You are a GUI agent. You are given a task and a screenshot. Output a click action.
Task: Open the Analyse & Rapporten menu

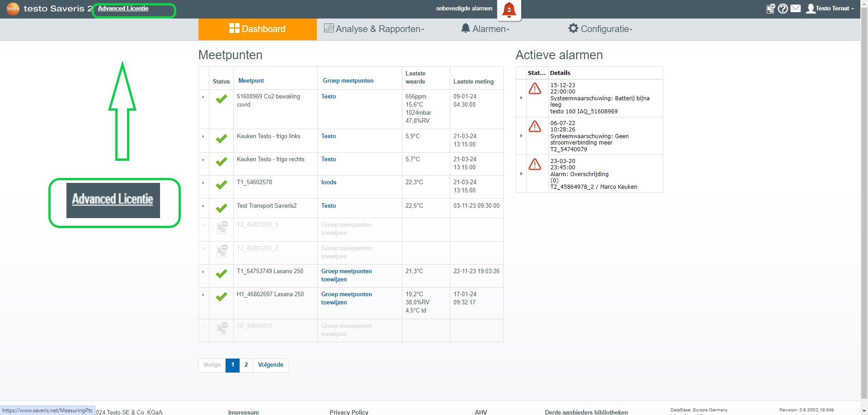point(374,29)
